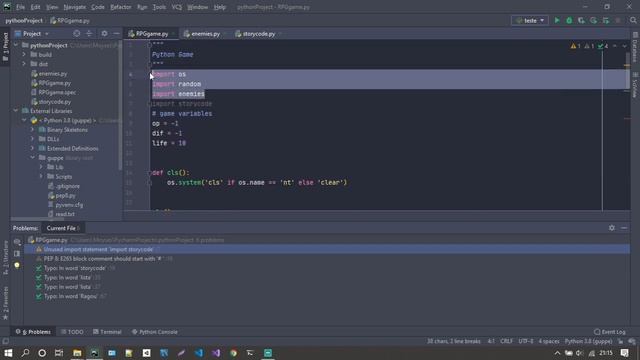Toggle intention bulb in Problems sidebar
640x360 pixels.
(17, 265)
